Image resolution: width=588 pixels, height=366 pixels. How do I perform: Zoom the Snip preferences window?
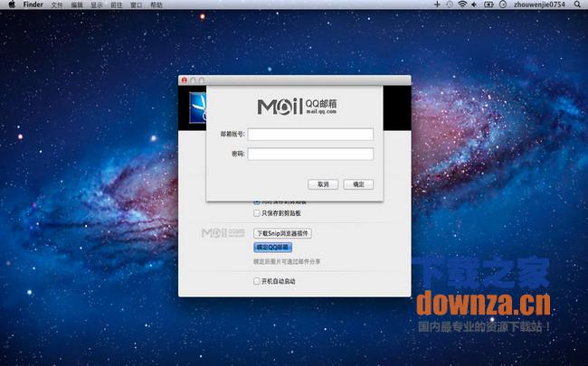[x=202, y=80]
